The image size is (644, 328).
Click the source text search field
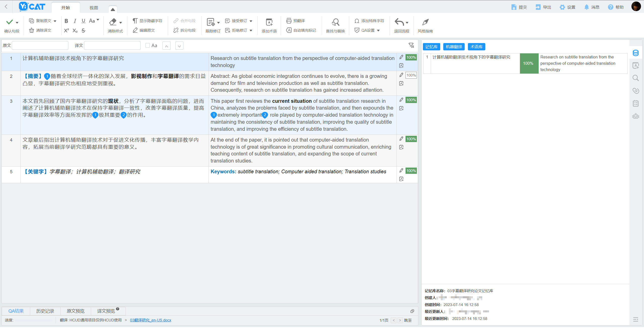(40, 45)
